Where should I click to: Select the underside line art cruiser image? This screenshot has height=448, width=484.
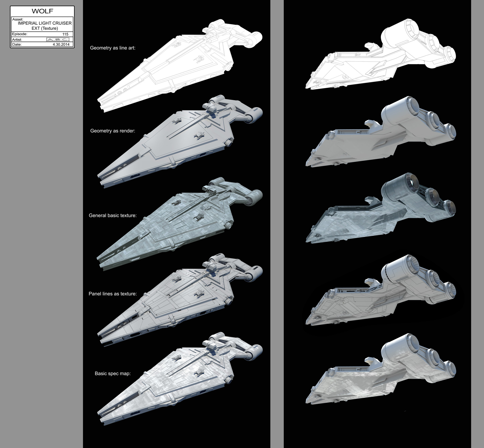(x=380, y=54)
